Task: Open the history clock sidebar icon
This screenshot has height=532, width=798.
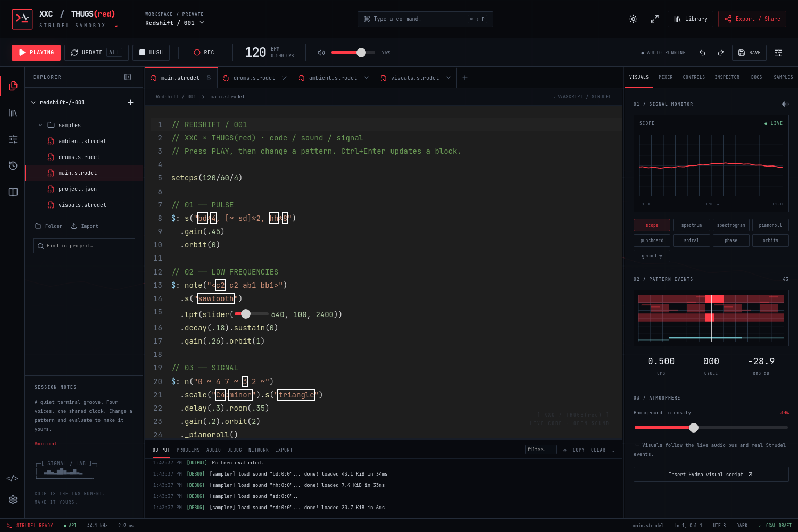Action: 13,165
